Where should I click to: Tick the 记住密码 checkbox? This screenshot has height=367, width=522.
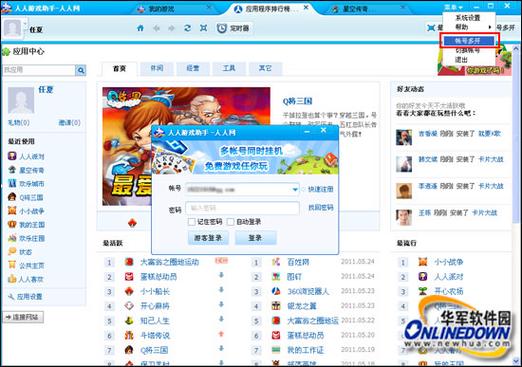pos(192,222)
